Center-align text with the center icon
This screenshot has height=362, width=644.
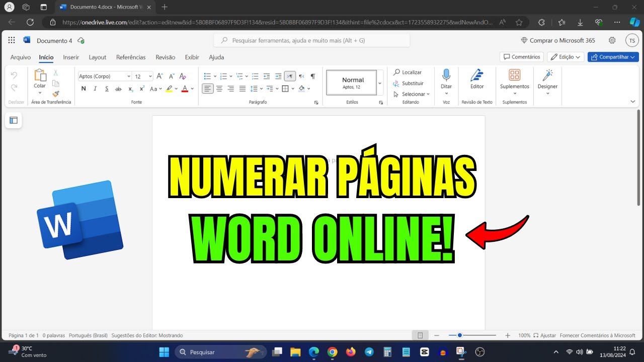pos(219,89)
